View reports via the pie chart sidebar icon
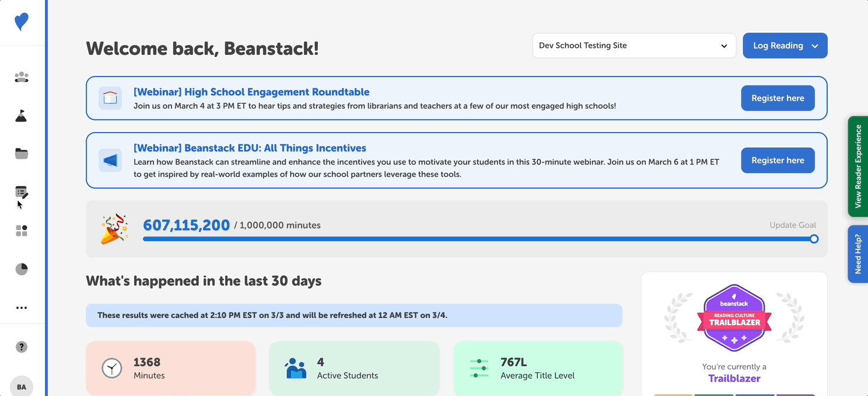The width and height of the screenshot is (868, 396). click(x=22, y=269)
